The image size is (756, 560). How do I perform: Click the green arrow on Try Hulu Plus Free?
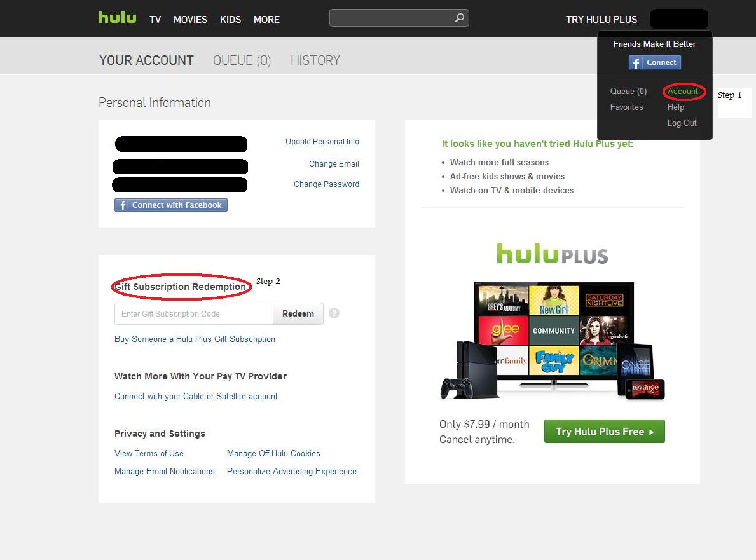[x=650, y=431]
